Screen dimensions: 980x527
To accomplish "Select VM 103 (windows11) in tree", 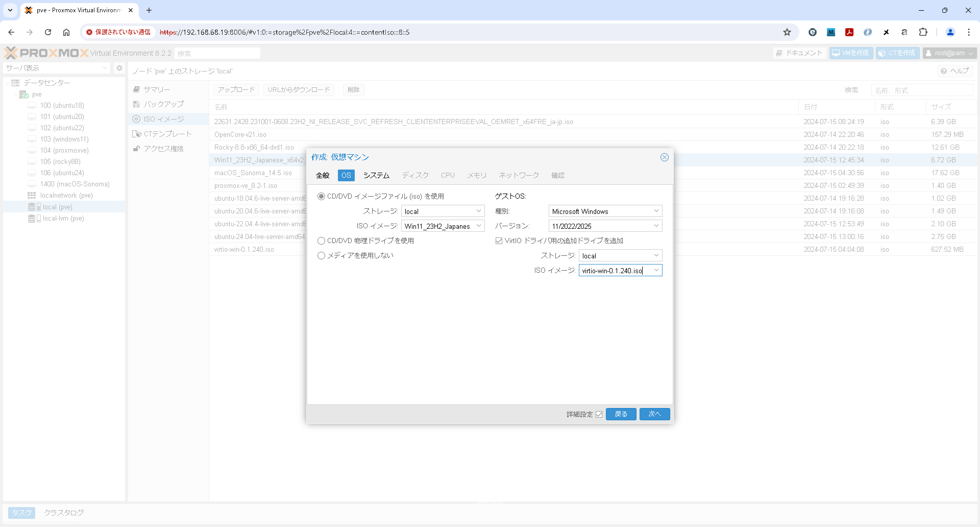I will point(64,139).
